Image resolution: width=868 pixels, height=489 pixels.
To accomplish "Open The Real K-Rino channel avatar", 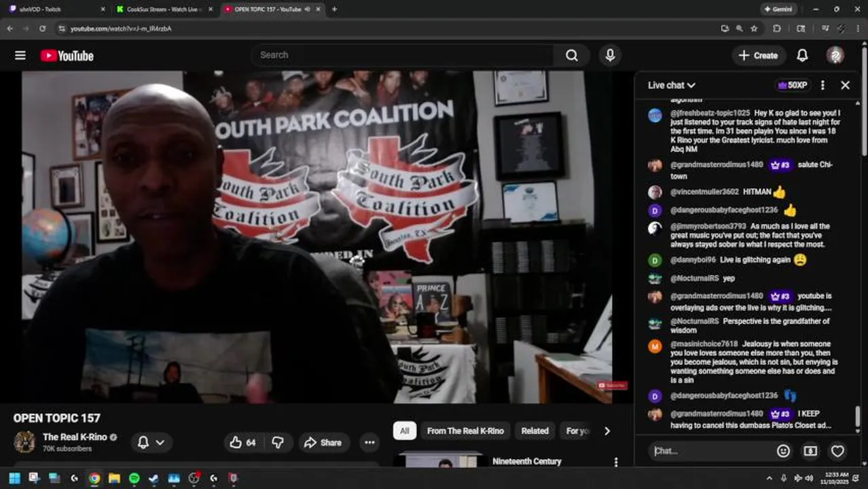I will coord(24,441).
